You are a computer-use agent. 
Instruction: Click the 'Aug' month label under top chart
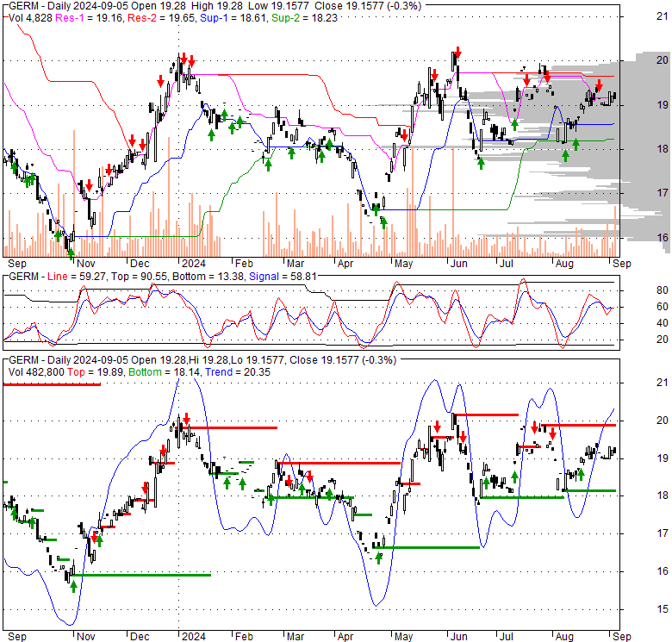pyautogui.click(x=564, y=264)
